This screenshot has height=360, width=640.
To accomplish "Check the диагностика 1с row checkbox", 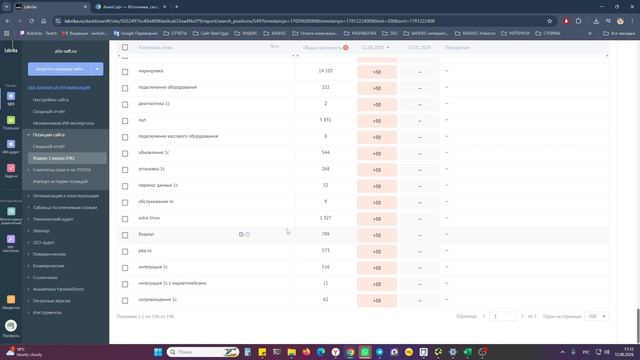I will (x=125, y=104).
